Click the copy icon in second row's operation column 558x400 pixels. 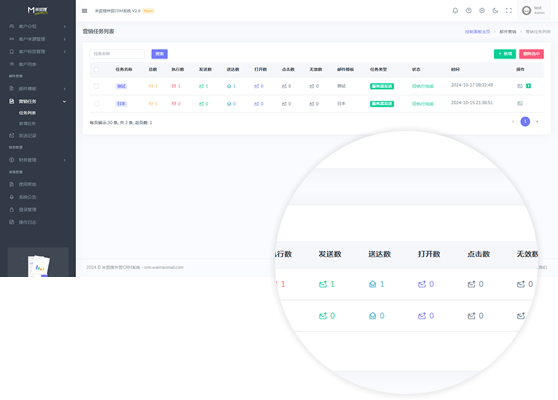(x=520, y=104)
